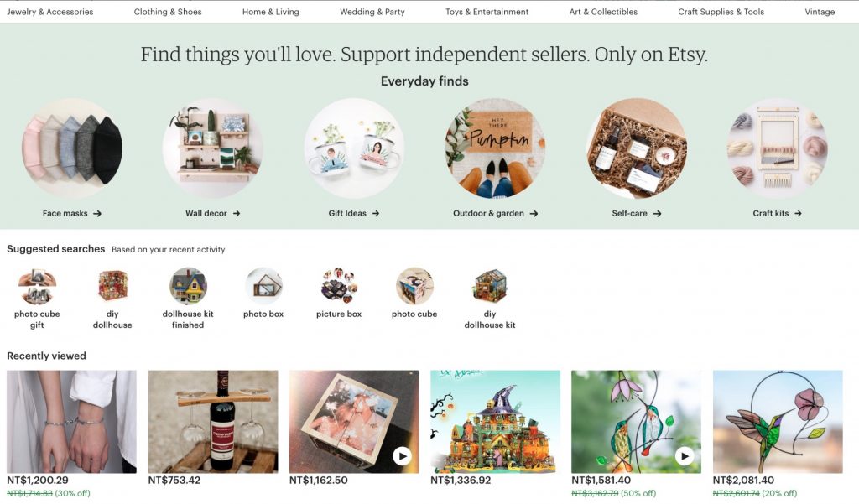Viewport: 859px width, 504px height.
Task: Click the arrow icon beside Outdoor & garden
Action: (534, 214)
